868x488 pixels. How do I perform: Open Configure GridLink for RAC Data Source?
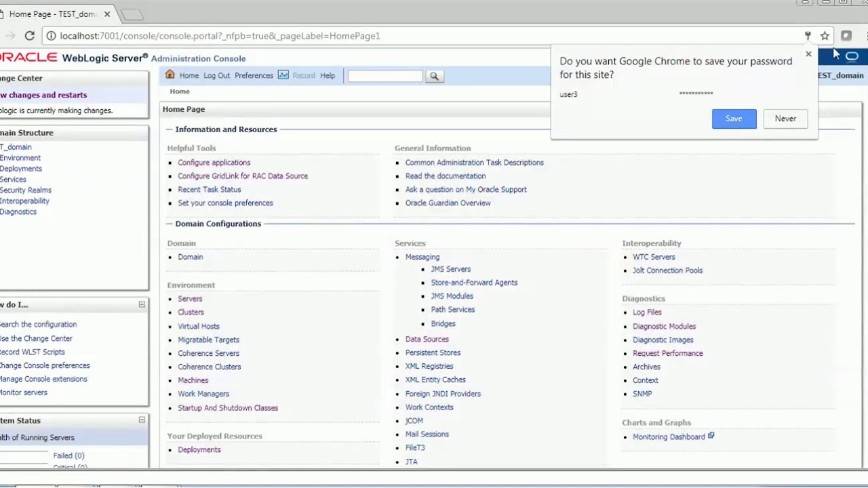tap(243, 176)
